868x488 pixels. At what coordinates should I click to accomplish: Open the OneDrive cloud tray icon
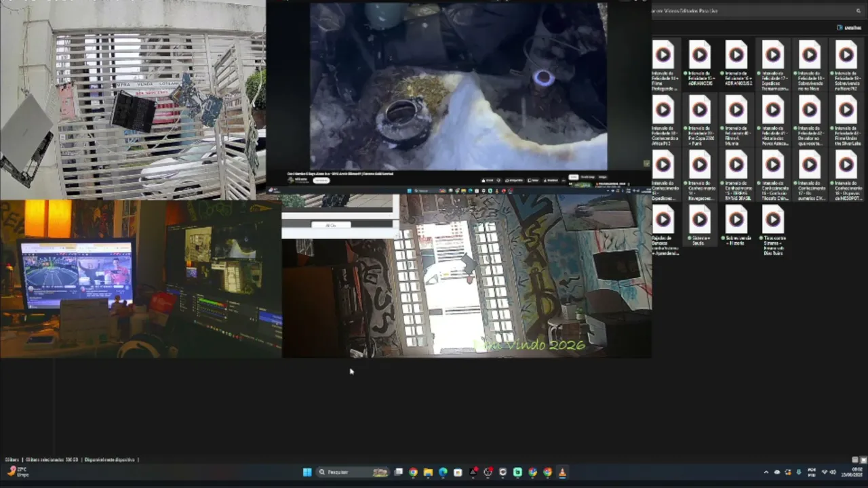coord(777,472)
